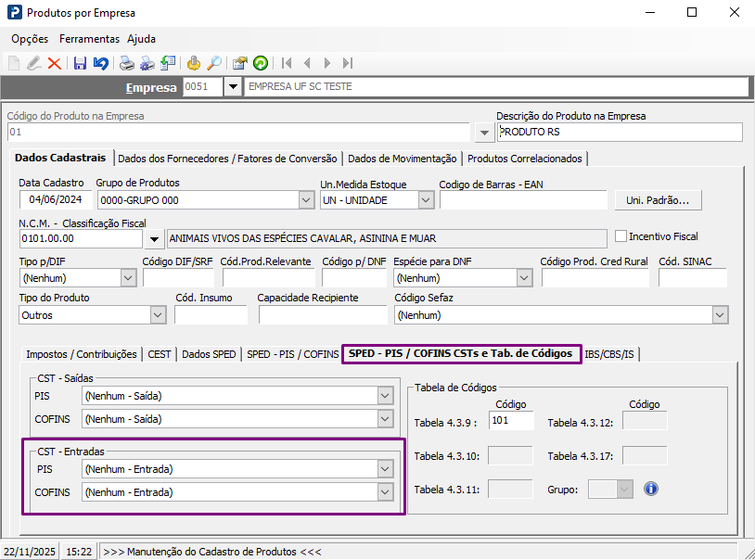Click the Uni. Padrão... button

[x=658, y=200]
